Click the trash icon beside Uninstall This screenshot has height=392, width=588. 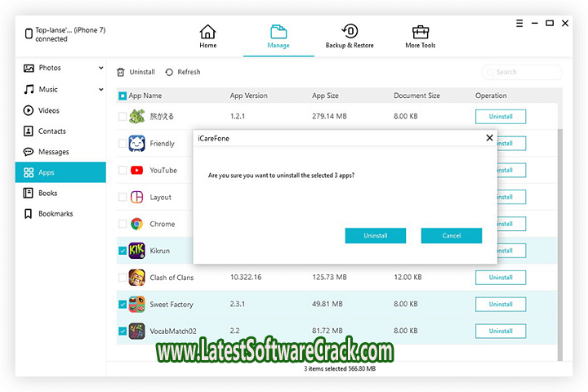click(x=121, y=72)
